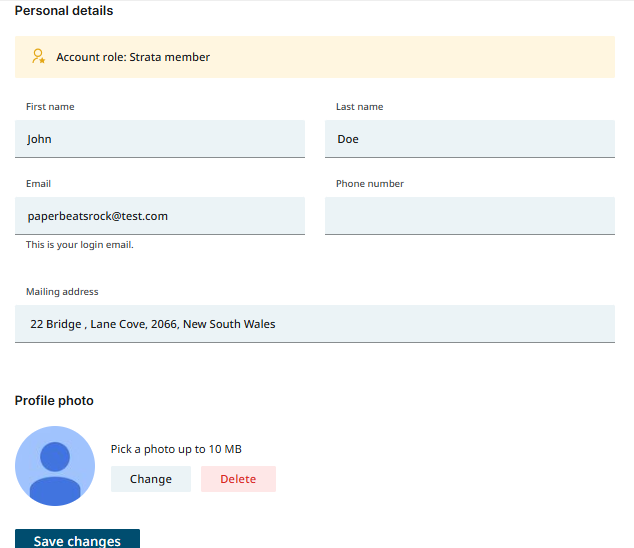Click the profile avatar placeholder image

point(55,466)
